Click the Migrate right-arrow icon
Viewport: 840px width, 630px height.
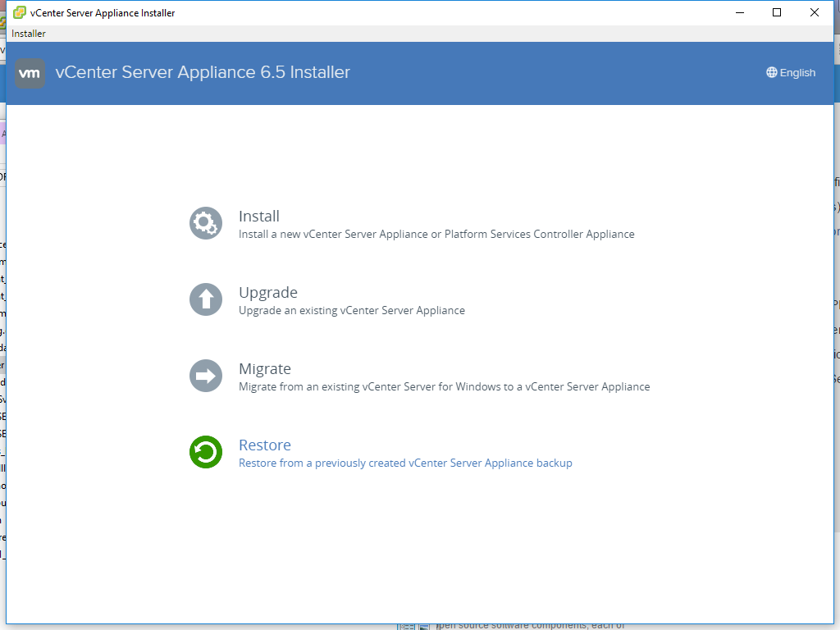pyautogui.click(x=206, y=376)
